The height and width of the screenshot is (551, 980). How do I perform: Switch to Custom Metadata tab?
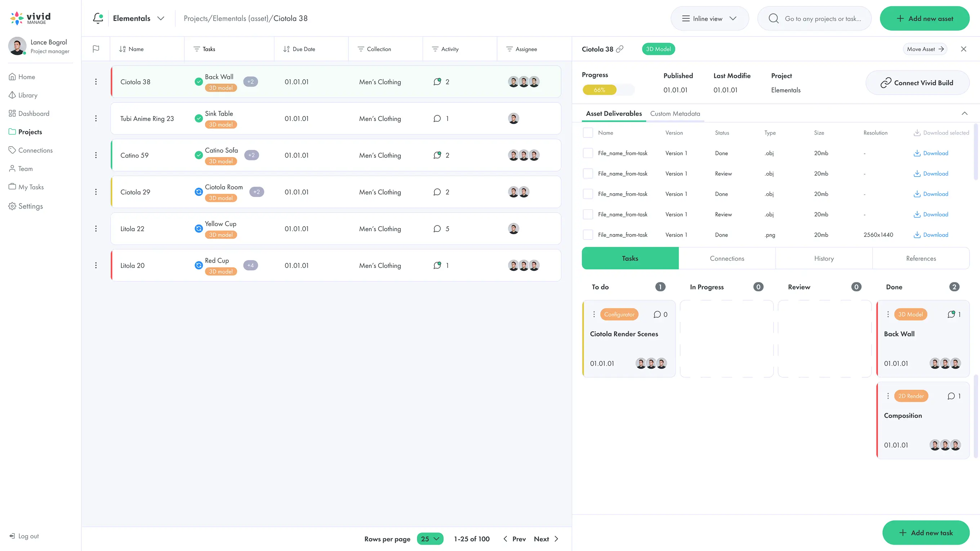[x=675, y=113]
